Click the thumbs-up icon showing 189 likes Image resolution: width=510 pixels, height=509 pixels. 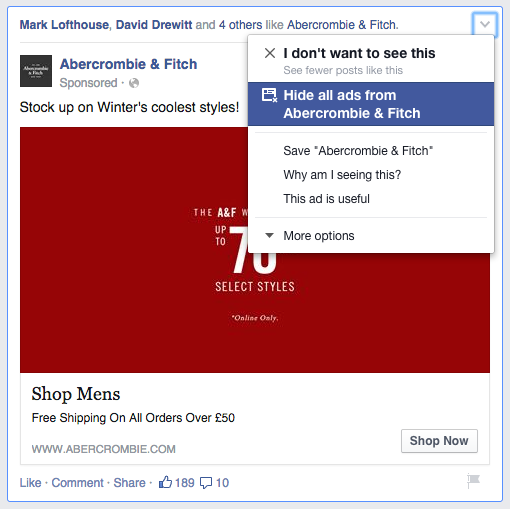click(x=165, y=482)
